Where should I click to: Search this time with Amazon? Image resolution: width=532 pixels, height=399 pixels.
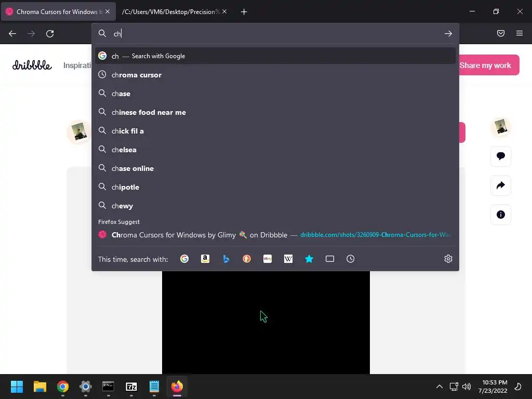[205, 259]
